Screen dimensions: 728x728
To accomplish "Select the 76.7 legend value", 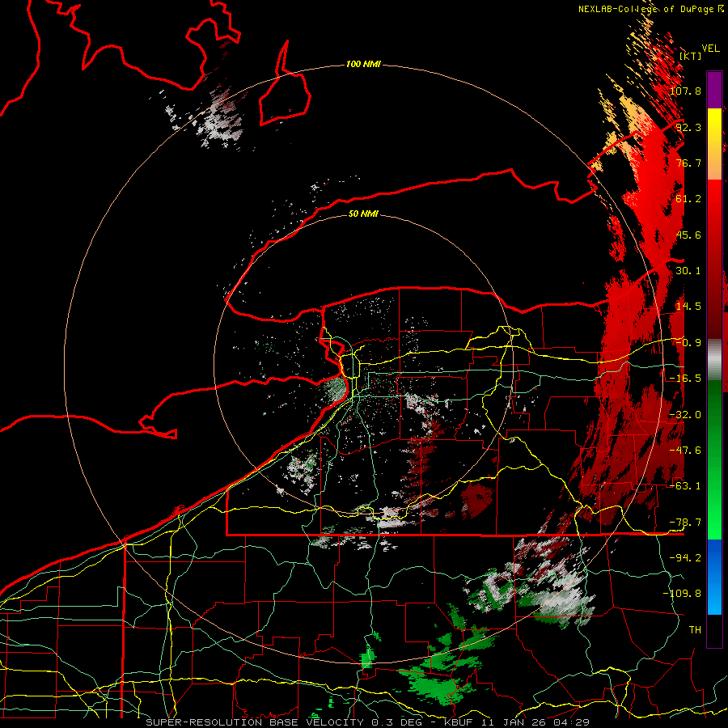I will pos(688,163).
